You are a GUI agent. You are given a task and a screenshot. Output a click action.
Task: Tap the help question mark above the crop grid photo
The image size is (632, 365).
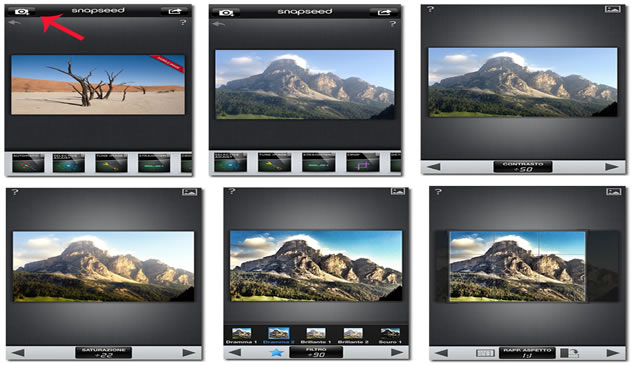438,192
